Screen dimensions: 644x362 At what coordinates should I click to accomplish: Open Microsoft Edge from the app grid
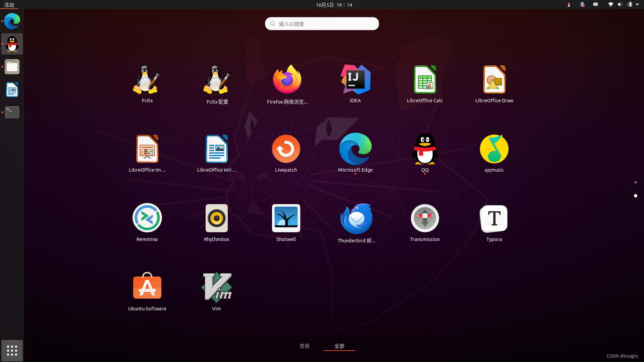tap(355, 153)
